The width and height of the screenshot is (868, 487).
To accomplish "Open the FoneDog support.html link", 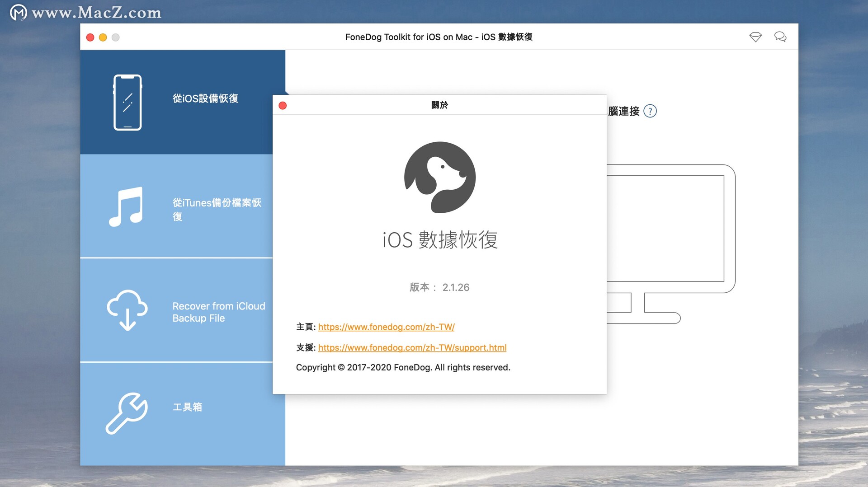I will tap(412, 347).
